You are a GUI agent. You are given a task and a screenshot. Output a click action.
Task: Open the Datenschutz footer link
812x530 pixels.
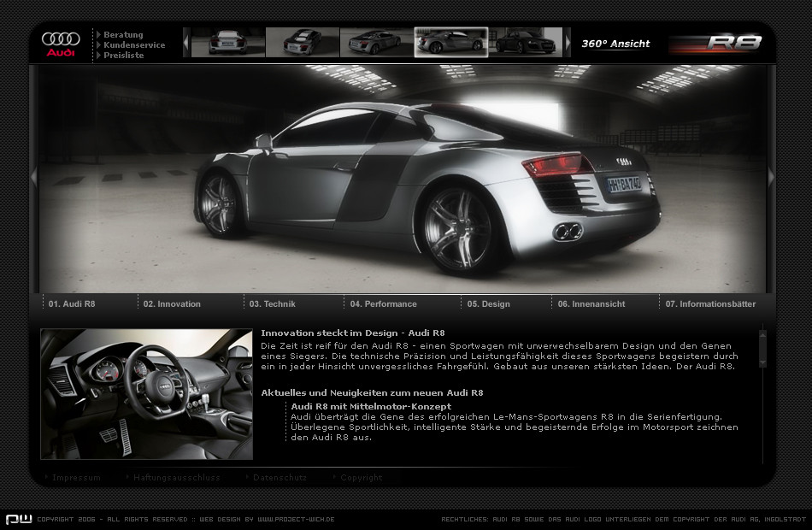click(x=279, y=478)
